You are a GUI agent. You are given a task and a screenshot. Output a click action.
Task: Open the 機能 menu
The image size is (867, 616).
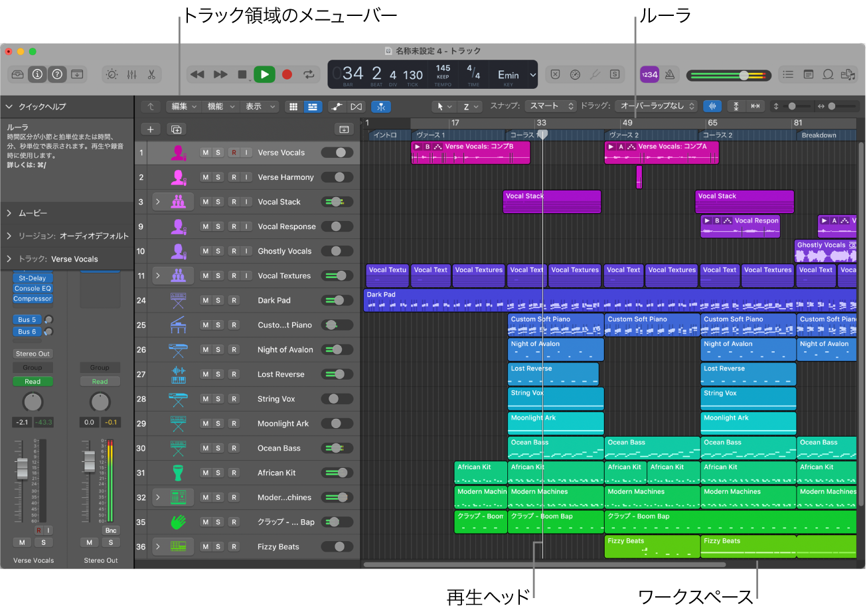pos(220,106)
